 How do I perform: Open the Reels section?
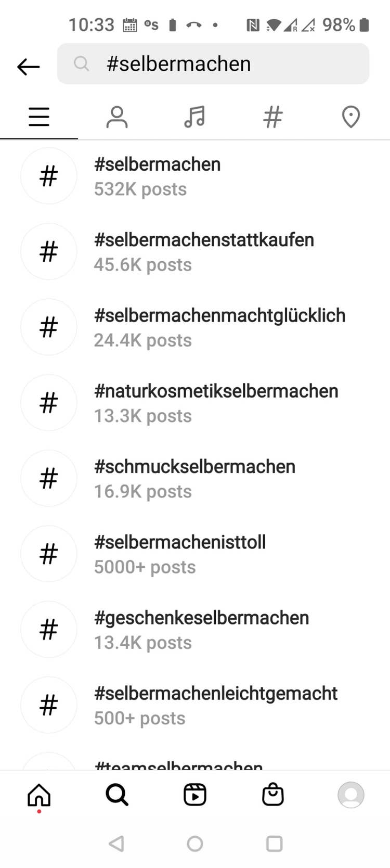tap(195, 795)
